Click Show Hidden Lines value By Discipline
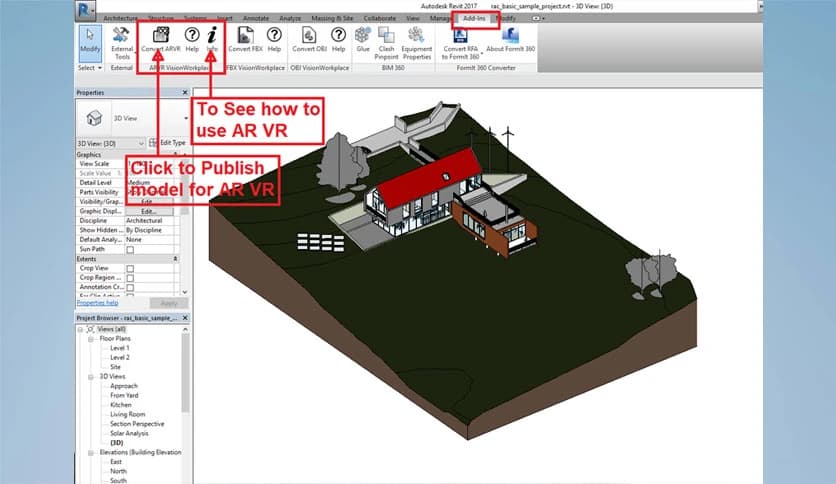Image resolution: width=836 pixels, height=484 pixels. point(151,230)
